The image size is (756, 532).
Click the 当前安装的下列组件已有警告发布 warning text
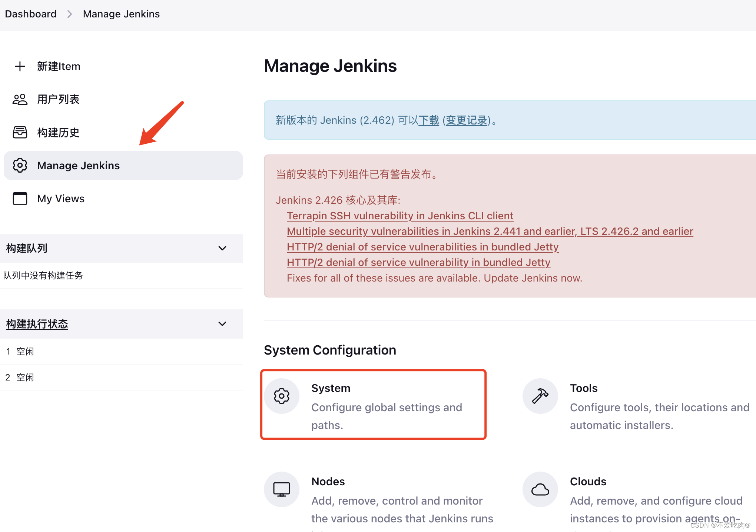pos(358,174)
